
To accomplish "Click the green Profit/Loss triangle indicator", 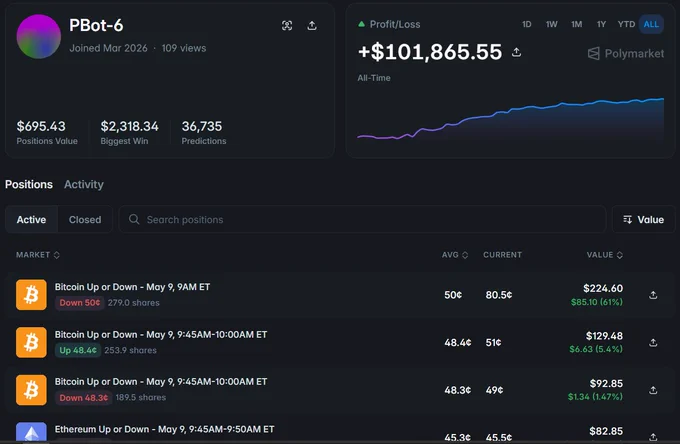I will [361, 24].
